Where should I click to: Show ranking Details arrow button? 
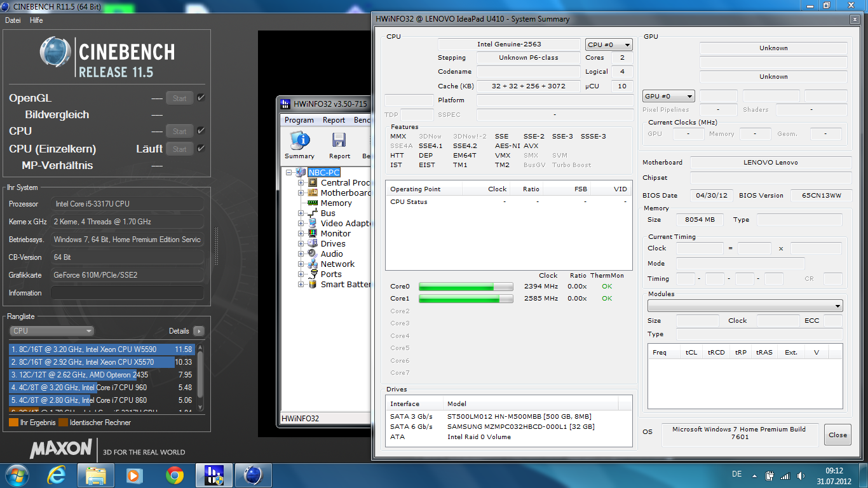tap(199, 331)
